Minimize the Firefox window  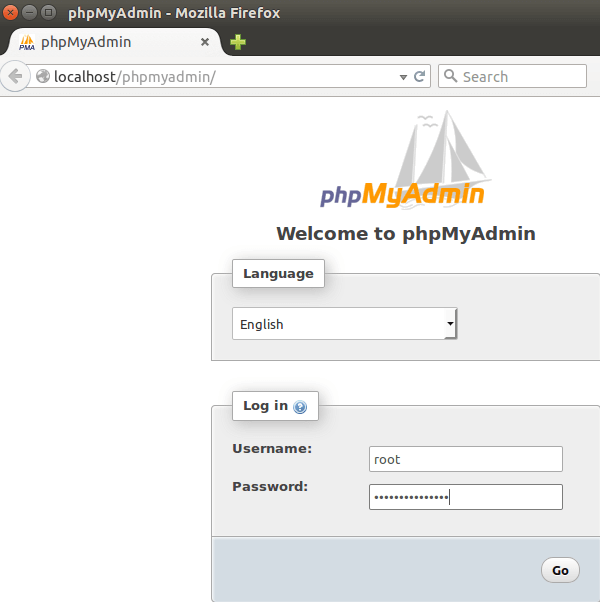point(29,13)
